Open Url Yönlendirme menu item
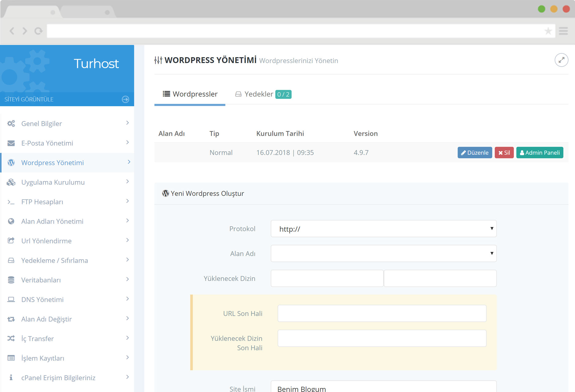Screen dimensions: 575x392 point(68,241)
